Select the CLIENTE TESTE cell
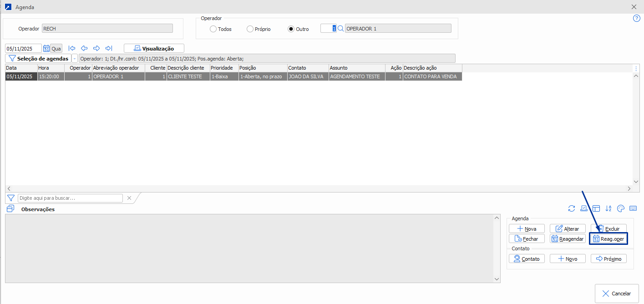The height and width of the screenshot is (304, 644). coord(188,76)
